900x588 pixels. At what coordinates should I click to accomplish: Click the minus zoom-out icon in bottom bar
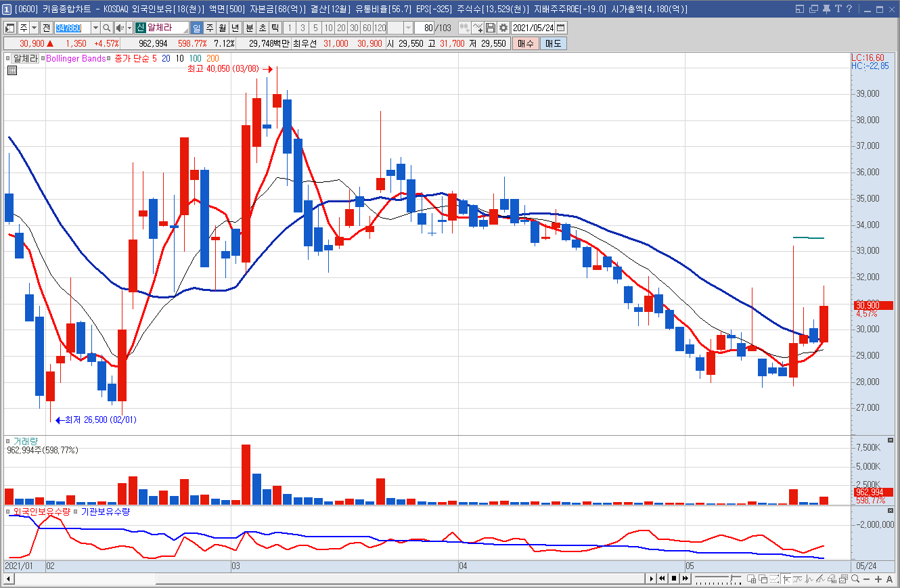click(866, 579)
